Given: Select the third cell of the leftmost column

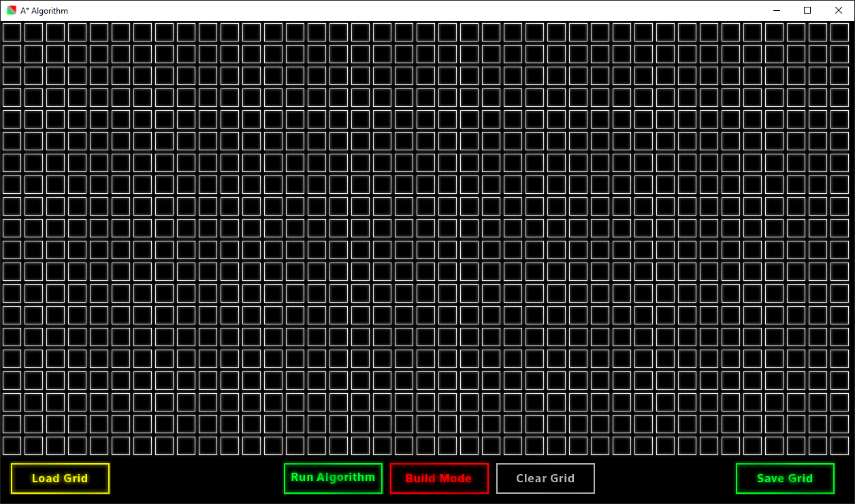Looking at the screenshot, I should (12, 76).
